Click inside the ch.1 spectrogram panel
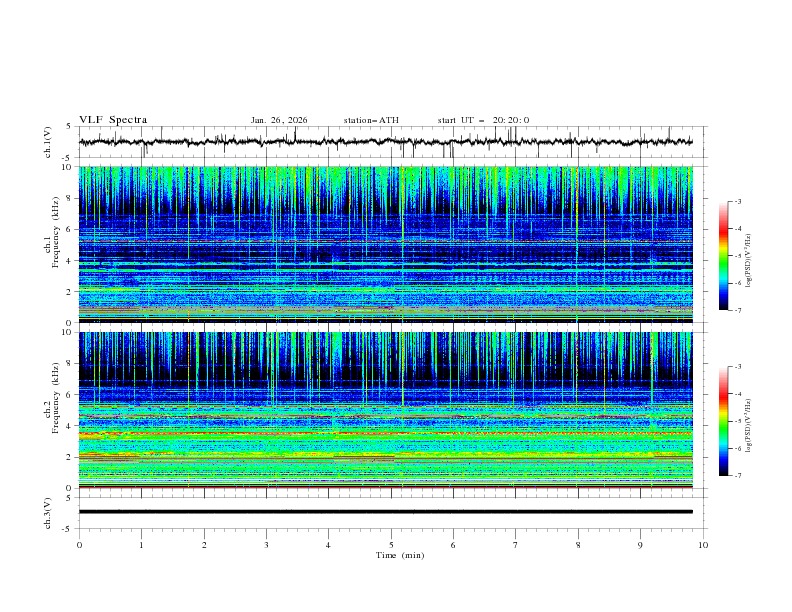792x612 pixels. pos(385,244)
